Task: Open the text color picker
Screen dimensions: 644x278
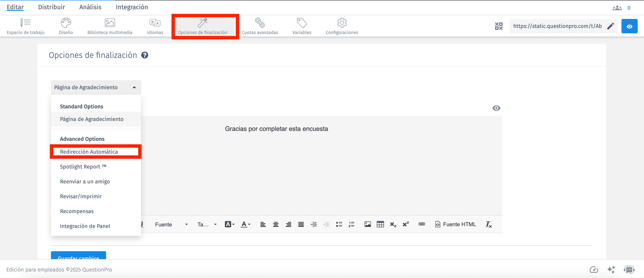Action: point(245,224)
